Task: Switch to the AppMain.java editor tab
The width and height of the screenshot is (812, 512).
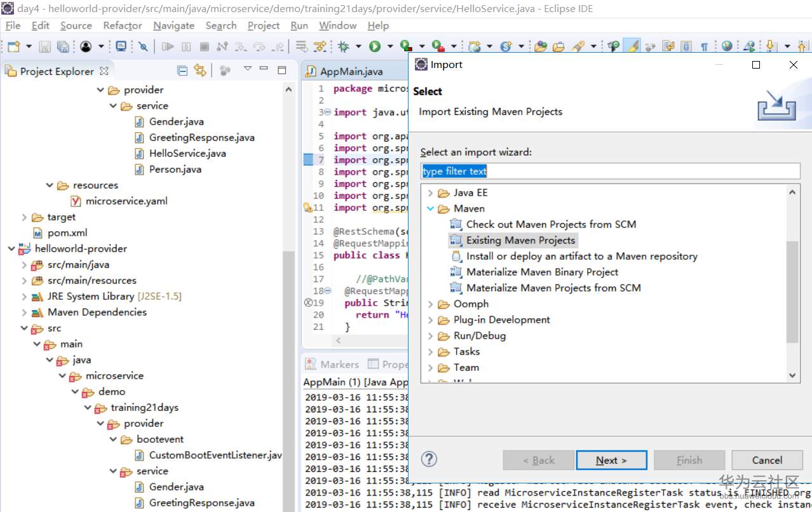Action: [351, 71]
